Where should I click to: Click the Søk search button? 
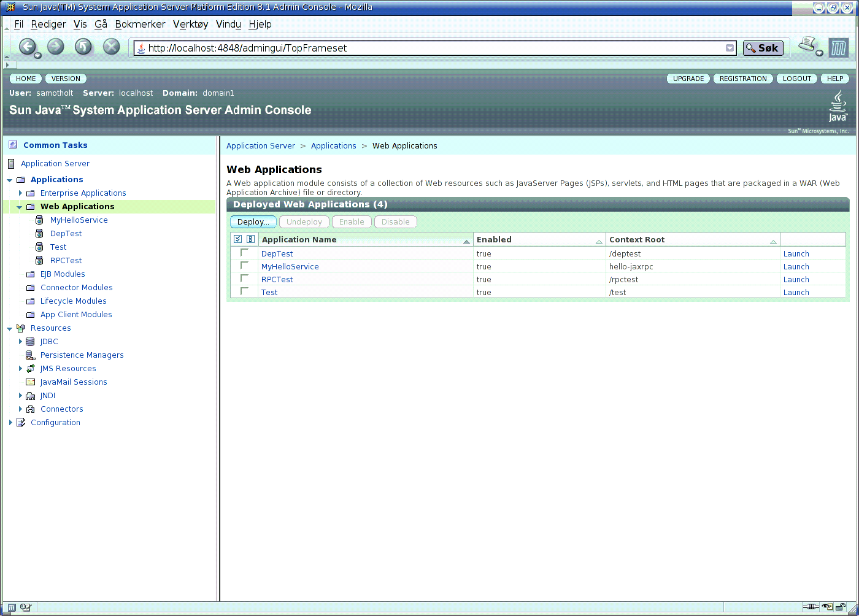pyautogui.click(x=763, y=48)
